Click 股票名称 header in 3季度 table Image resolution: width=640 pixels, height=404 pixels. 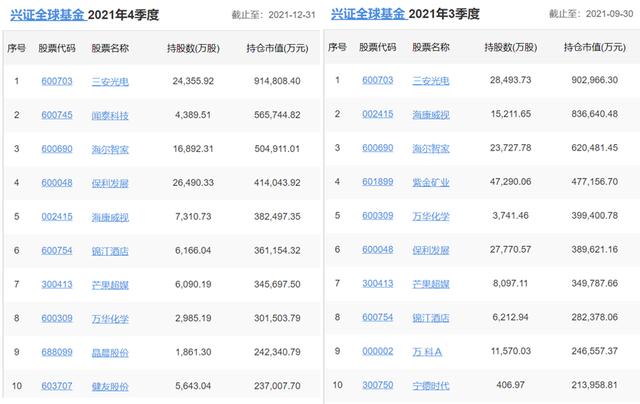pyautogui.click(x=431, y=47)
